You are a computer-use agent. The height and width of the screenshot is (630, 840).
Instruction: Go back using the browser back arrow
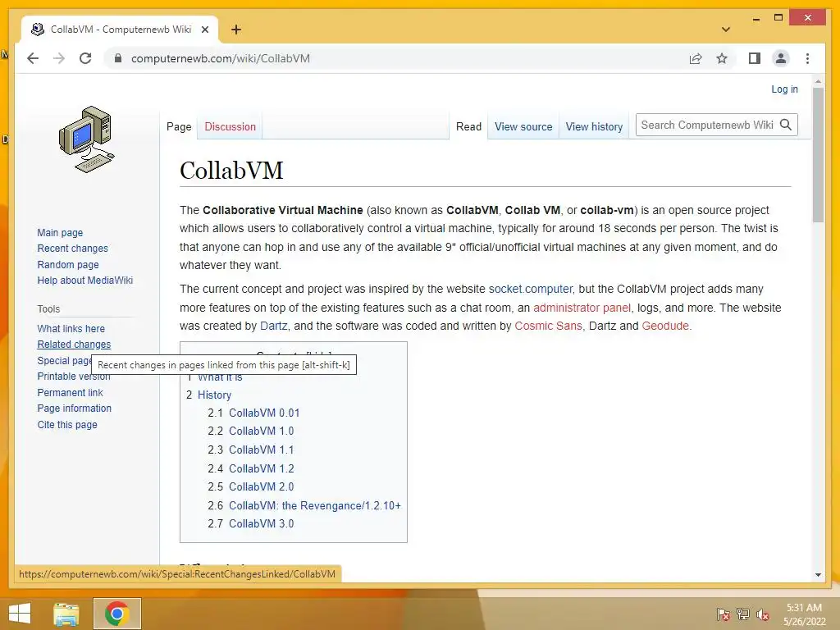[x=33, y=58]
